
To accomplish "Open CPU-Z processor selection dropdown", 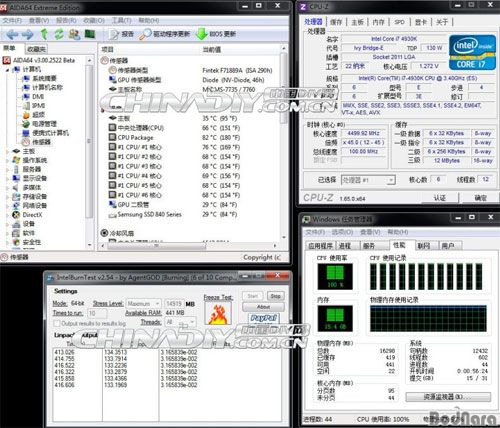I will coord(368,180).
